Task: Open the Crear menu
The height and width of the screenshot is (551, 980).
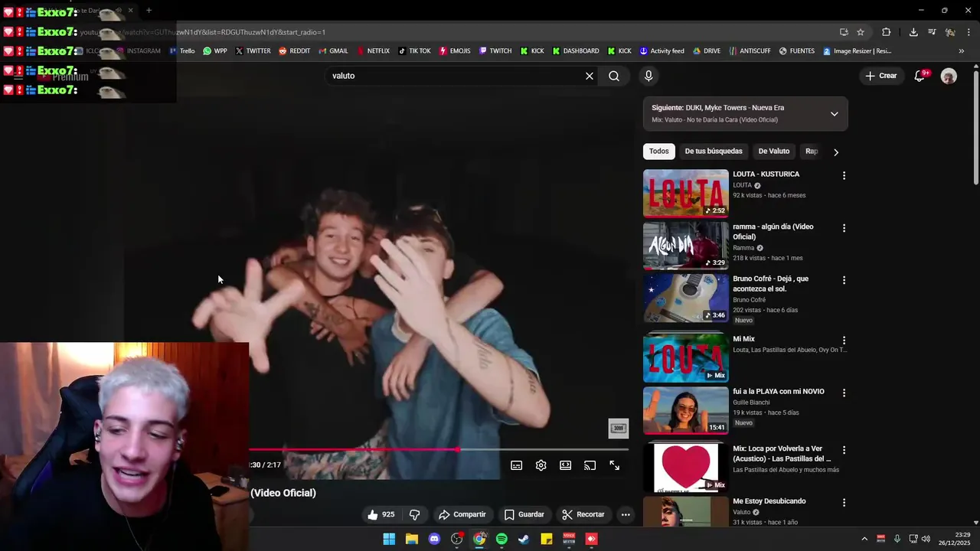Action: 880,76
